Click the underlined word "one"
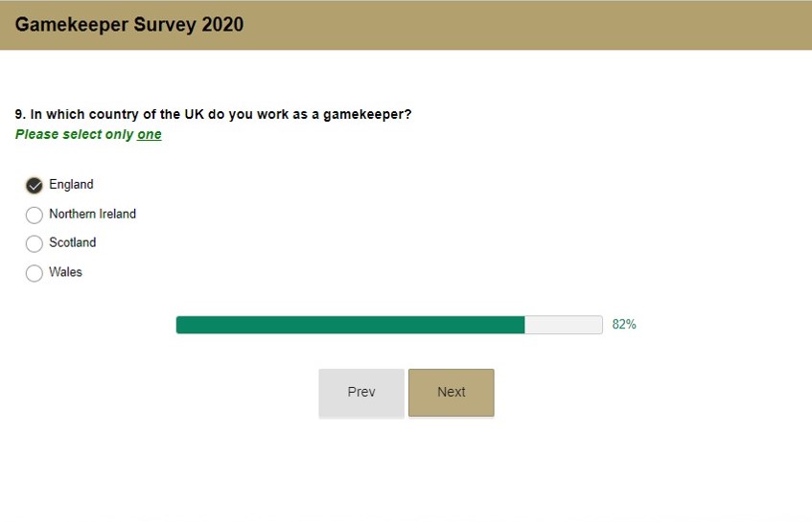This screenshot has width=812, height=522. point(150,135)
